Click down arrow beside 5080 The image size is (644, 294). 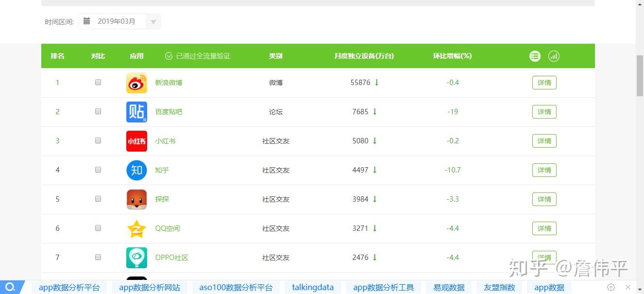click(374, 141)
